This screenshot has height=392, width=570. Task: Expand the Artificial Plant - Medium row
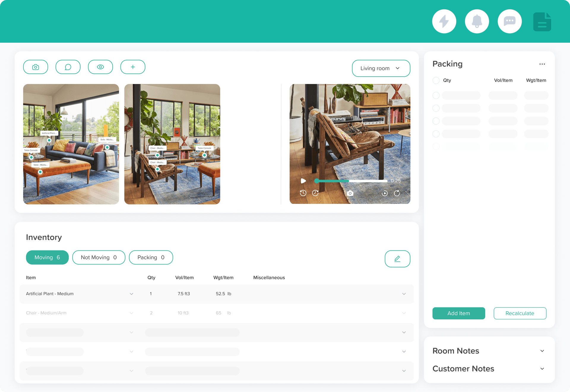tap(404, 294)
